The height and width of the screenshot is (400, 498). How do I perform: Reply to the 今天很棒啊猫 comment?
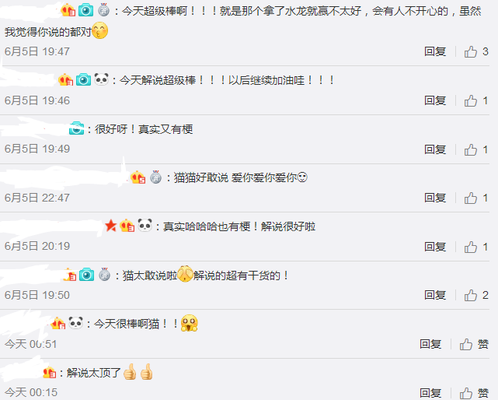click(x=430, y=344)
